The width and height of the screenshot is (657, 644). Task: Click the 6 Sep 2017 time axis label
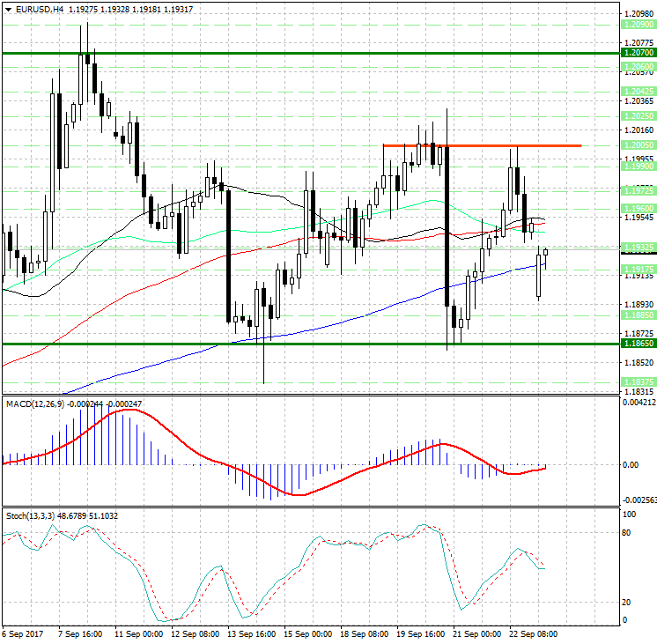[x=22, y=634]
